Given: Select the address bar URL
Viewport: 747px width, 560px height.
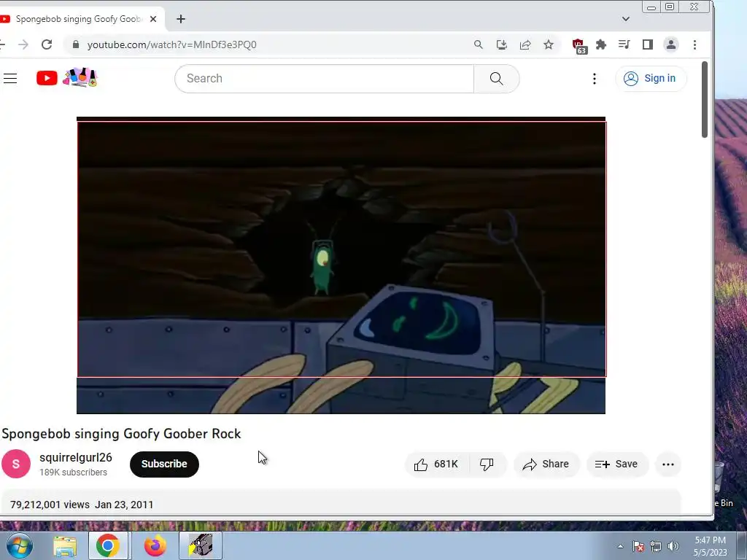Looking at the screenshot, I should 172,44.
